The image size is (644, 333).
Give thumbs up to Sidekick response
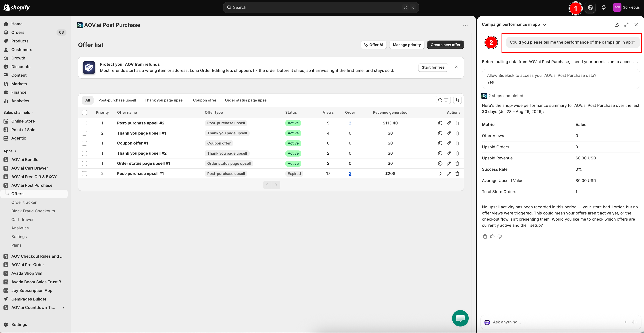(492, 236)
